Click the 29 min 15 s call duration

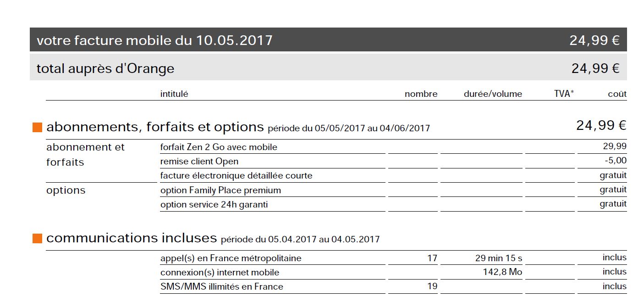point(499,258)
